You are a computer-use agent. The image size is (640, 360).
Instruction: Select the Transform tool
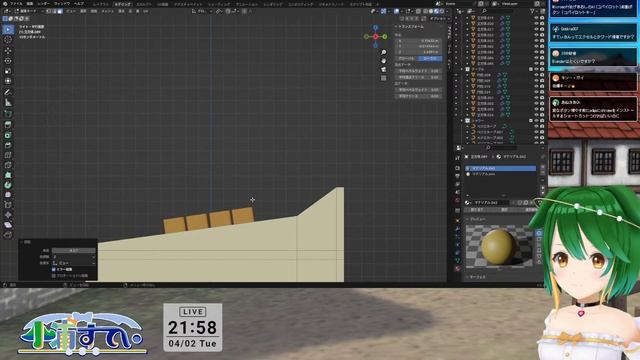(x=8, y=81)
